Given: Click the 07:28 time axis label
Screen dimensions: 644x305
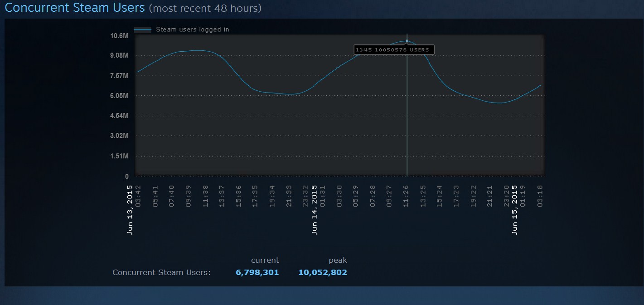Looking at the screenshot, I should coord(373,196).
